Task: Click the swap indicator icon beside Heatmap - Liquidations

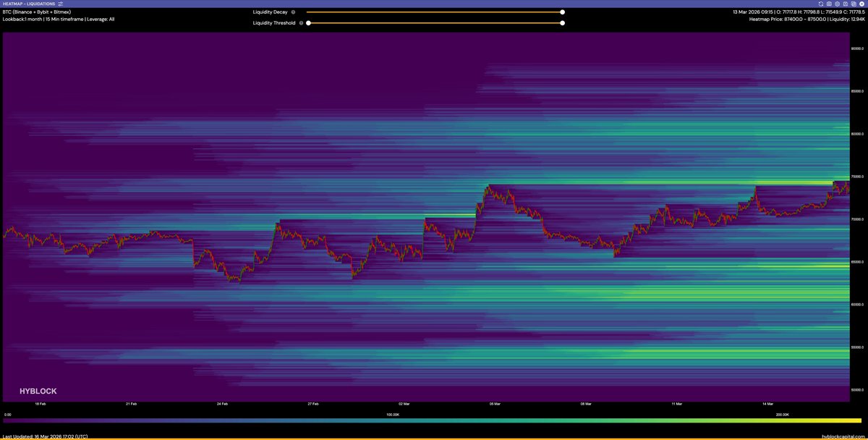Action: (x=60, y=4)
